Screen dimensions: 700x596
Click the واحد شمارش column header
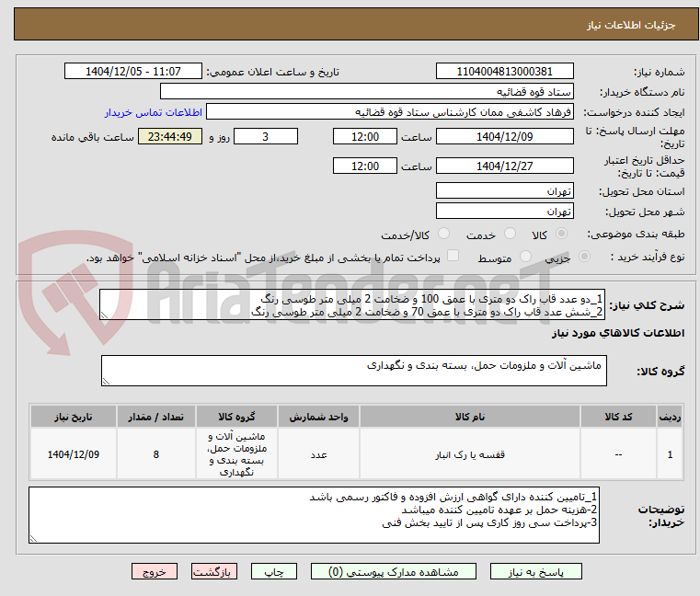(x=318, y=417)
